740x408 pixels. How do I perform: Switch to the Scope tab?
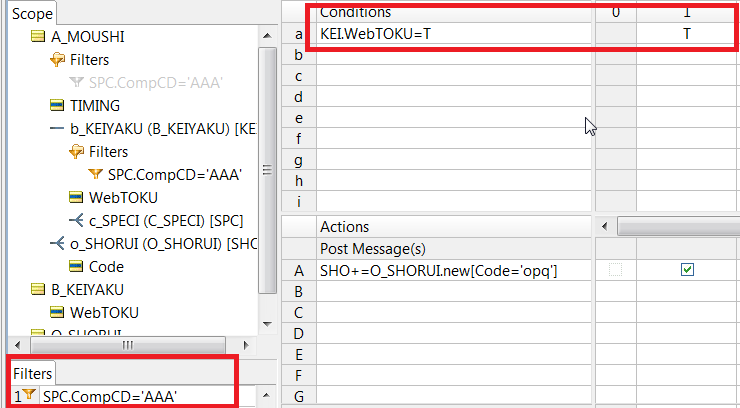pos(32,14)
